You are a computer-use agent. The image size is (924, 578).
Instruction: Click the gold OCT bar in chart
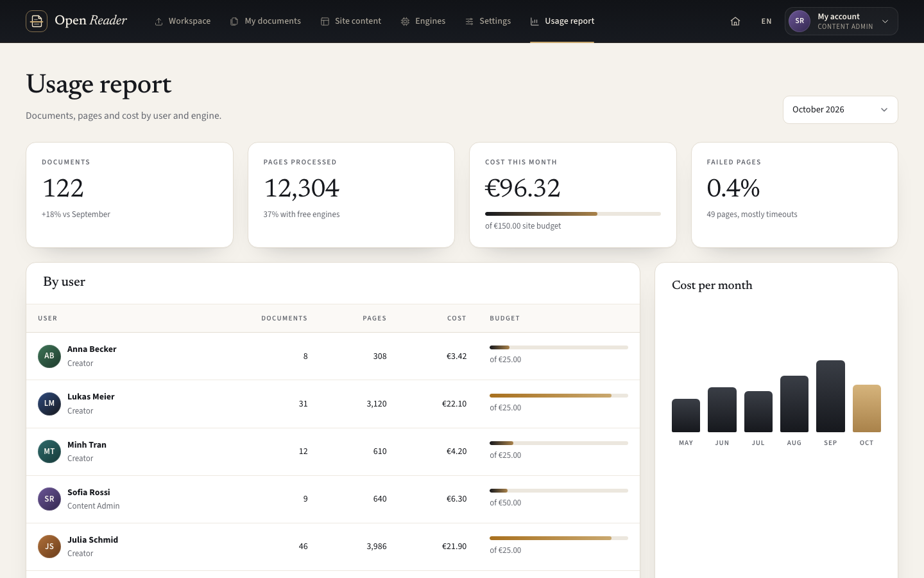click(x=867, y=408)
